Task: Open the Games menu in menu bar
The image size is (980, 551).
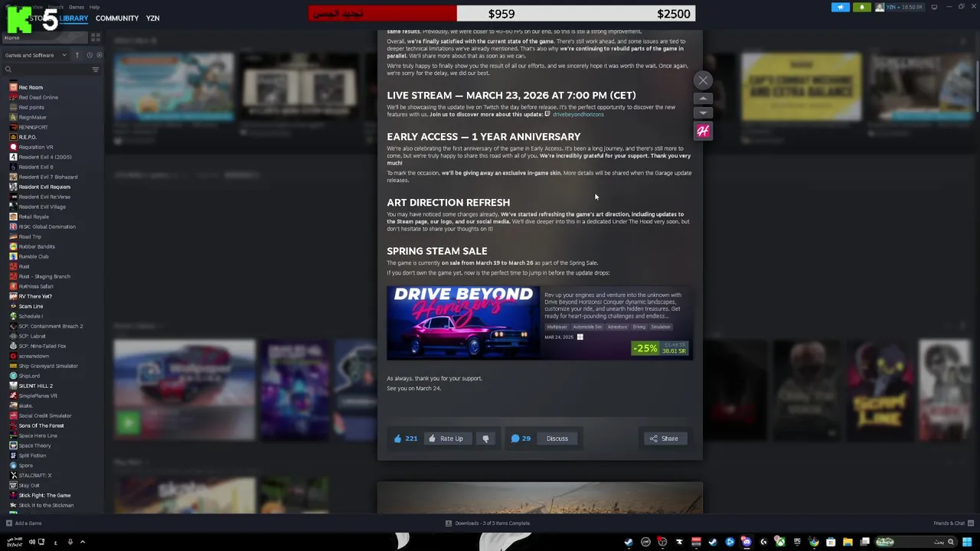Action: [x=77, y=7]
